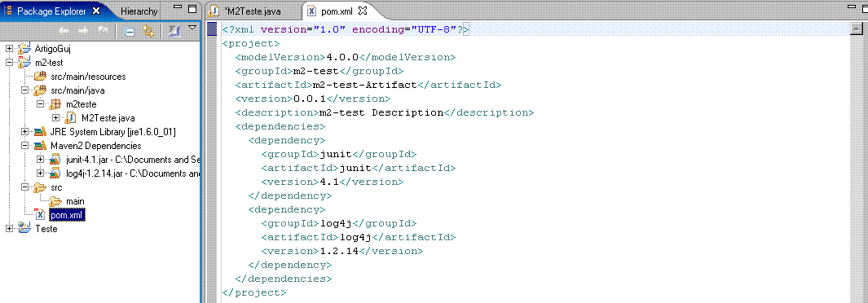Click the src folder icon

click(x=40, y=187)
